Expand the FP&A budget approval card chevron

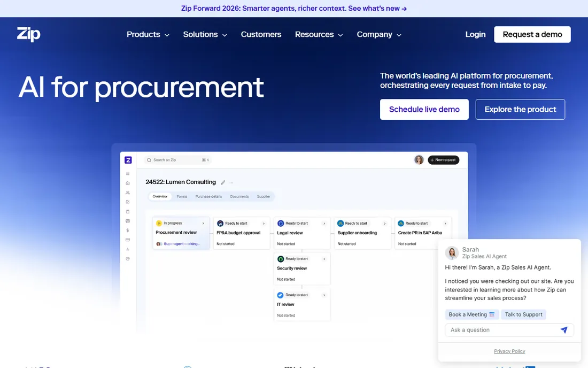(x=264, y=223)
